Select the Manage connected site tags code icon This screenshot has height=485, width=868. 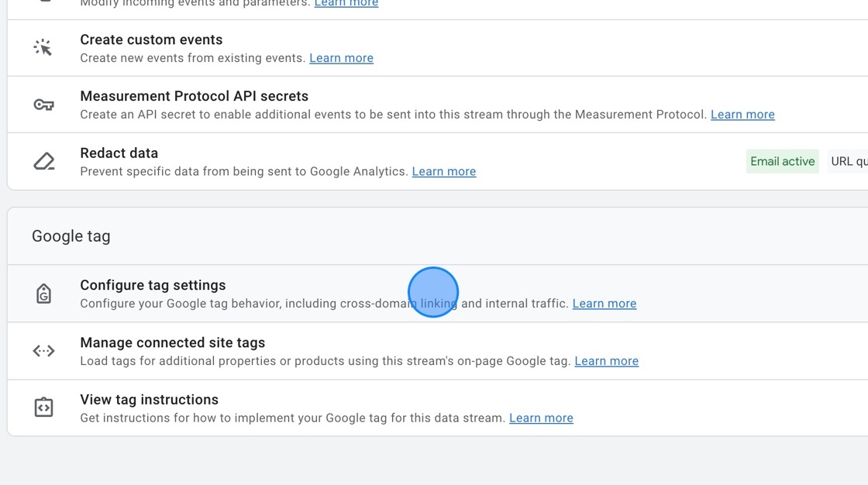(43, 350)
